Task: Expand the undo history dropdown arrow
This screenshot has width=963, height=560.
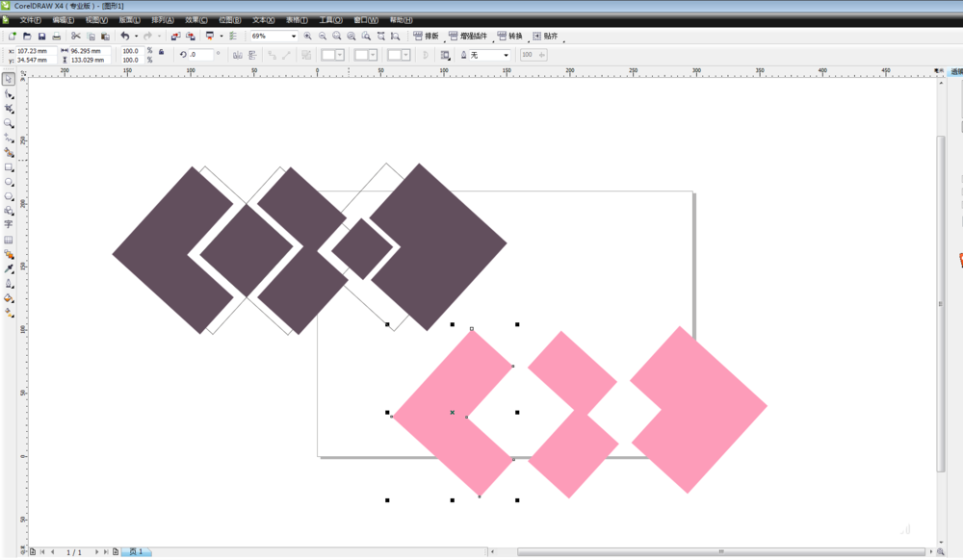Action: (x=135, y=37)
